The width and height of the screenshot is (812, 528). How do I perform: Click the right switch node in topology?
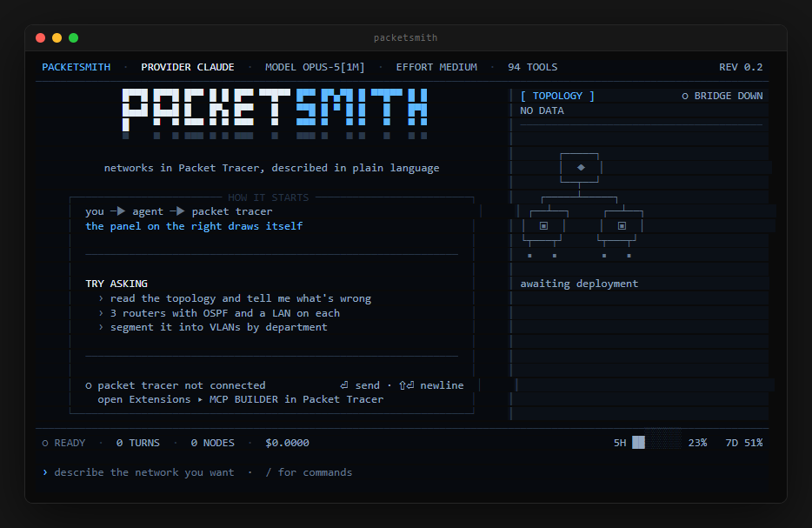pyautogui.click(x=622, y=225)
